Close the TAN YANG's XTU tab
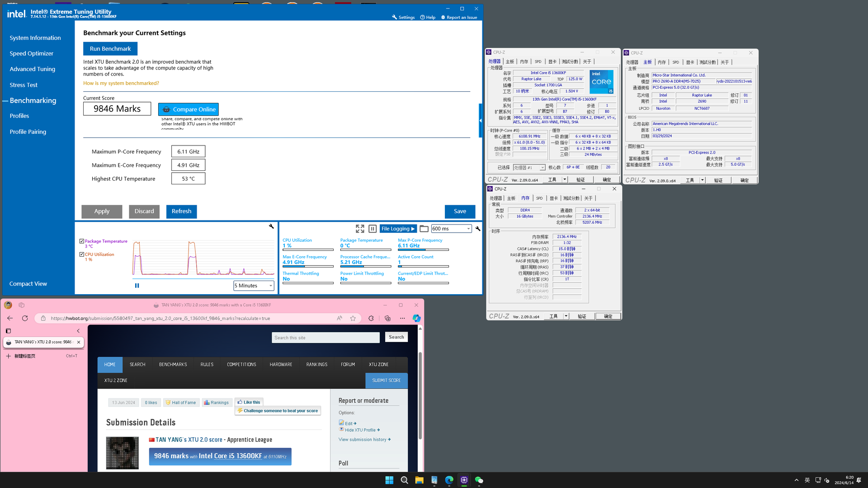 pos(79,342)
